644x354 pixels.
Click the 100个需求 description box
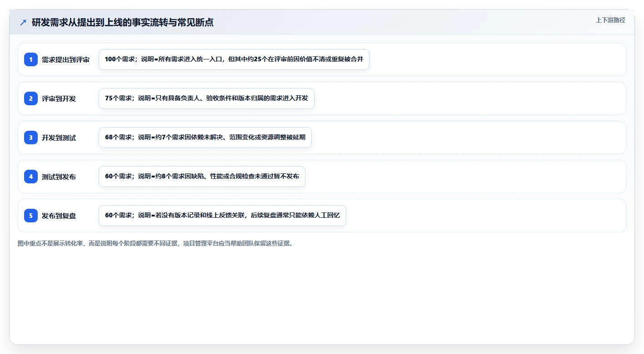point(234,59)
